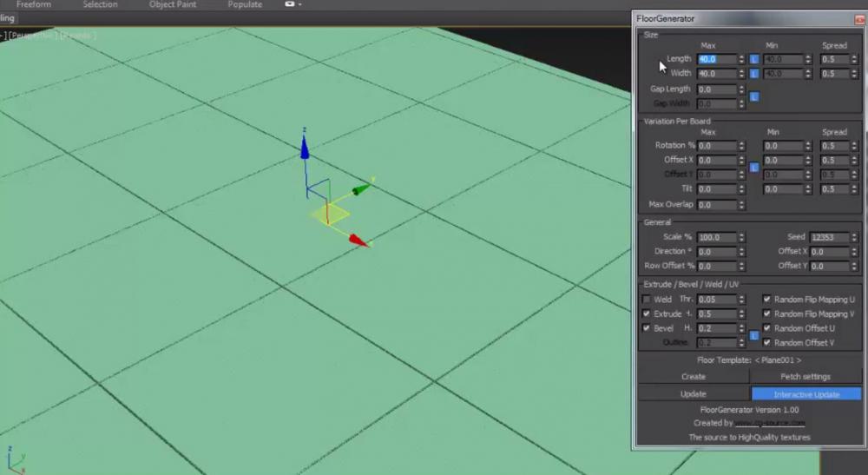Toggle the Gap Length/Gap Width lock button

(x=754, y=96)
